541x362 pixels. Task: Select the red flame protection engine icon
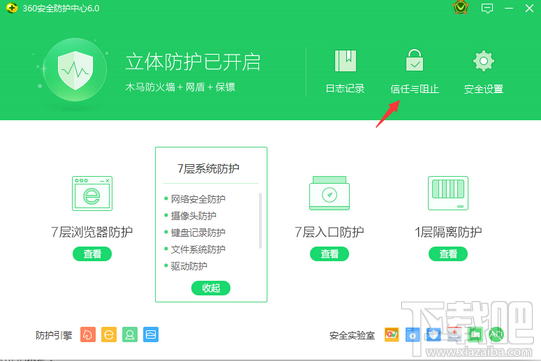(88, 334)
